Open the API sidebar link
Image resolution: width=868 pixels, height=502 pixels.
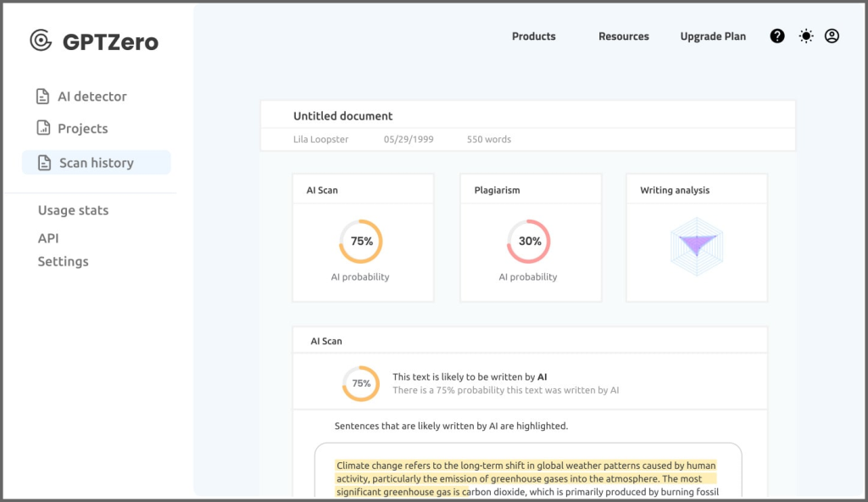click(x=48, y=238)
